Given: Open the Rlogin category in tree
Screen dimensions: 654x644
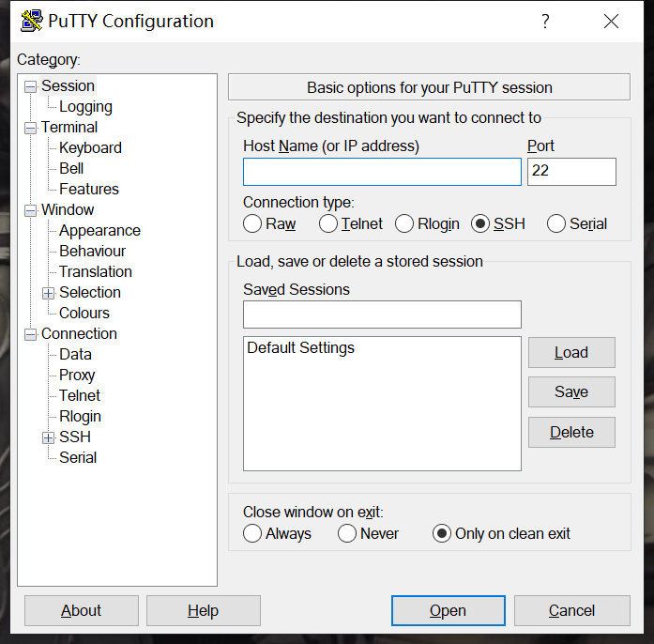Looking at the screenshot, I should (x=80, y=417).
